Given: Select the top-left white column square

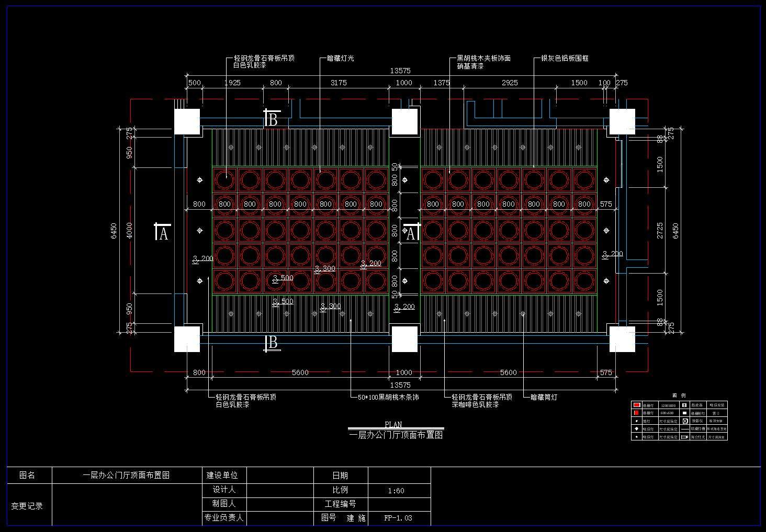Looking at the screenshot, I should (x=187, y=121).
